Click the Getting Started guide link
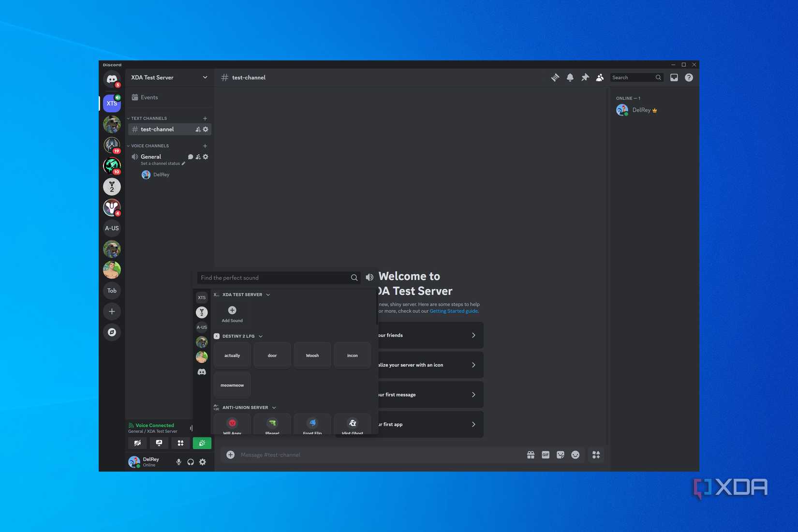This screenshot has width=798, height=532. click(x=453, y=311)
